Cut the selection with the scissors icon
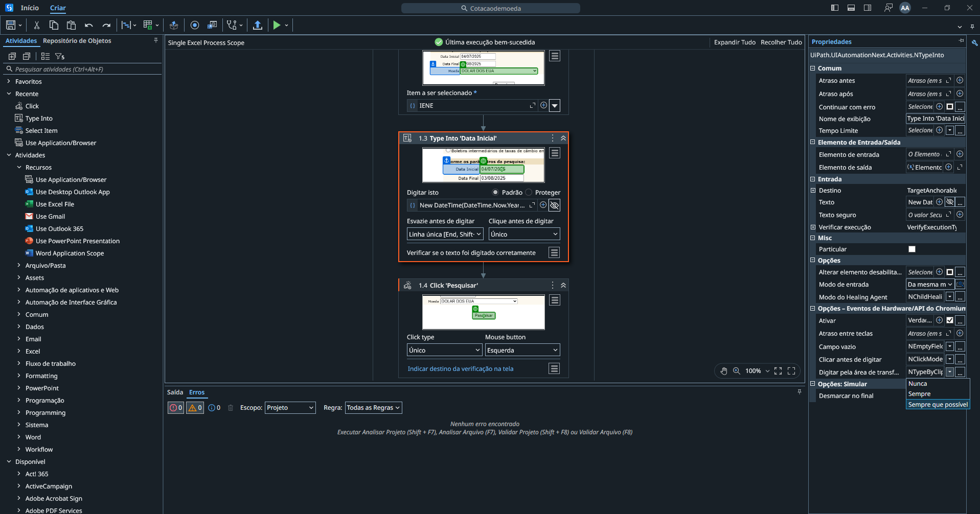980x514 pixels. [x=37, y=25]
